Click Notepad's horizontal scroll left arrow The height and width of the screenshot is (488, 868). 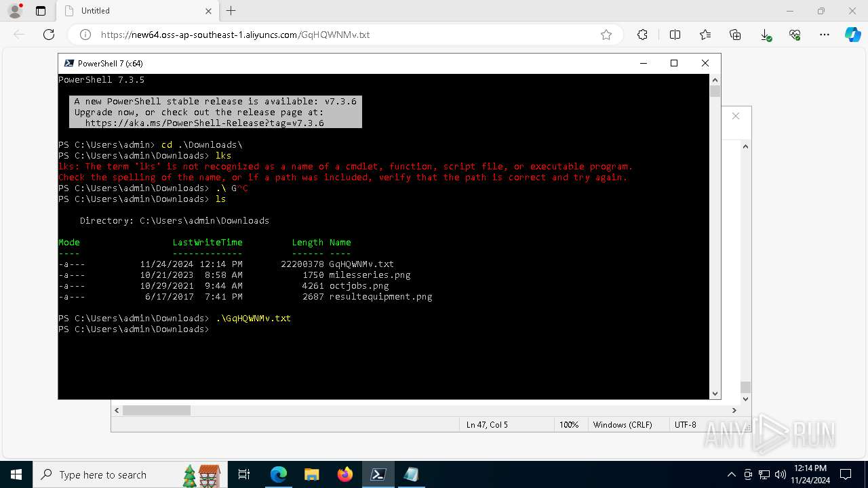[x=117, y=410]
